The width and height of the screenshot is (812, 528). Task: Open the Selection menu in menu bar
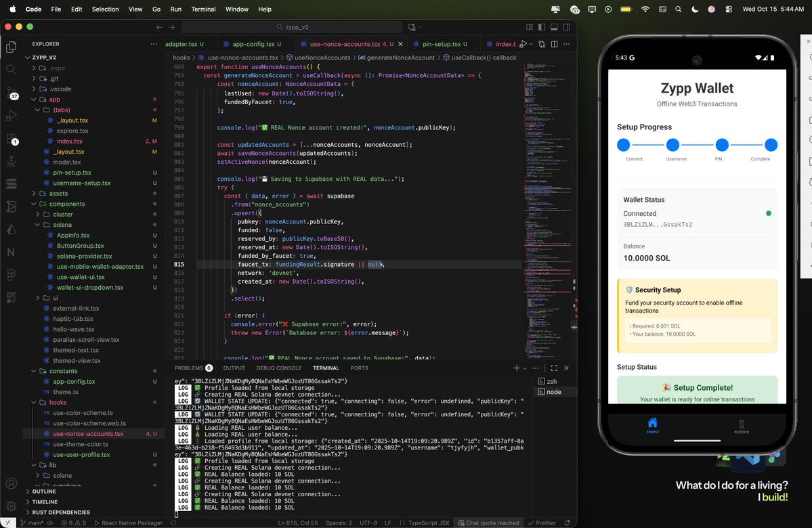tap(105, 9)
